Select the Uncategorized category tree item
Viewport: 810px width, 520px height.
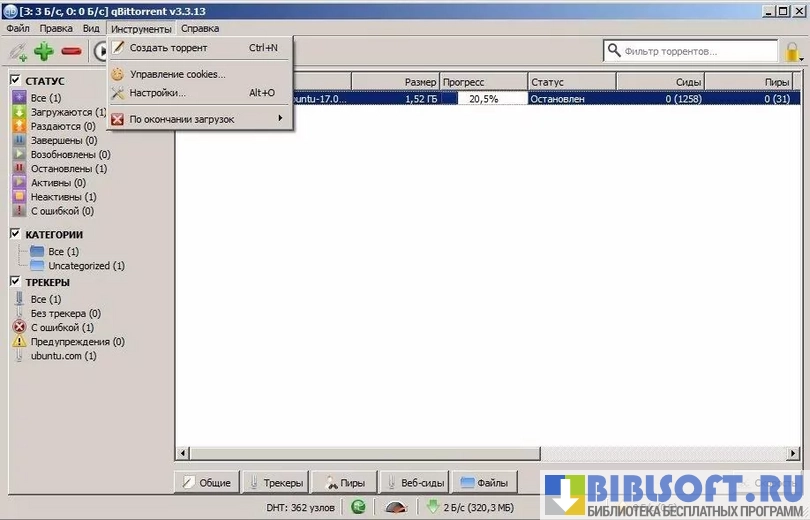tap(86, 266)
